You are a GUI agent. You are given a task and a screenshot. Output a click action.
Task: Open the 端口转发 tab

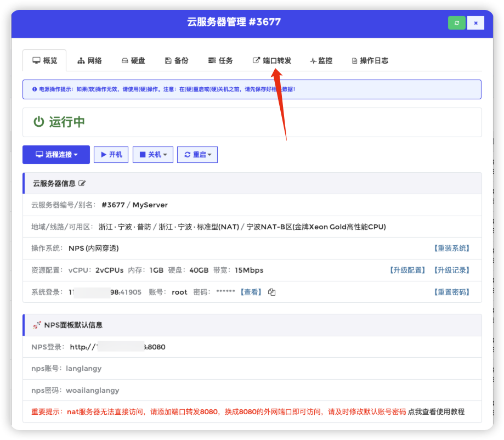tap(272, 60)
